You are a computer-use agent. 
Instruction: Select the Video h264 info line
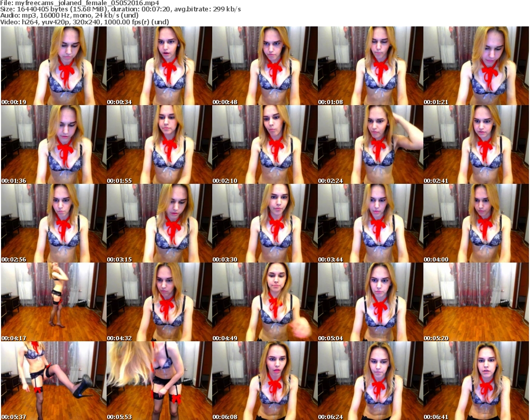pos(84,22)
